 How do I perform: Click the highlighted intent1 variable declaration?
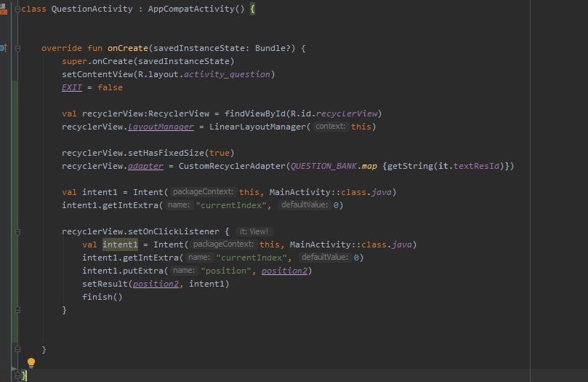click(x=120, y=244)
